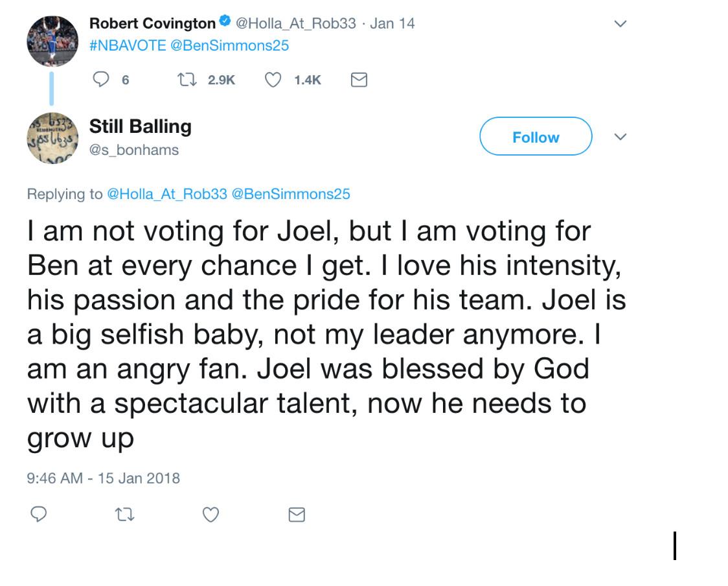
Task: Like Robert Covington's tweet
Action: pyautogui.click(x=274, y=80)
